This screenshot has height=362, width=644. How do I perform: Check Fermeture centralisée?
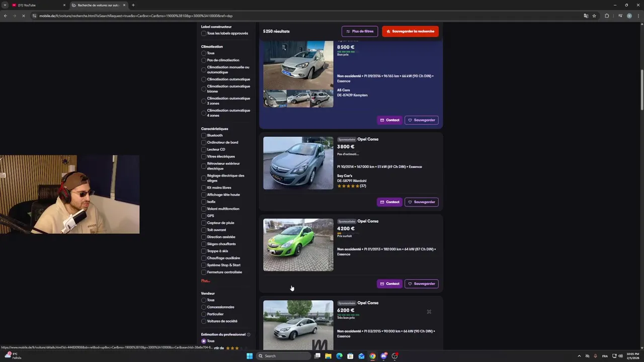(x=204, y=272)
